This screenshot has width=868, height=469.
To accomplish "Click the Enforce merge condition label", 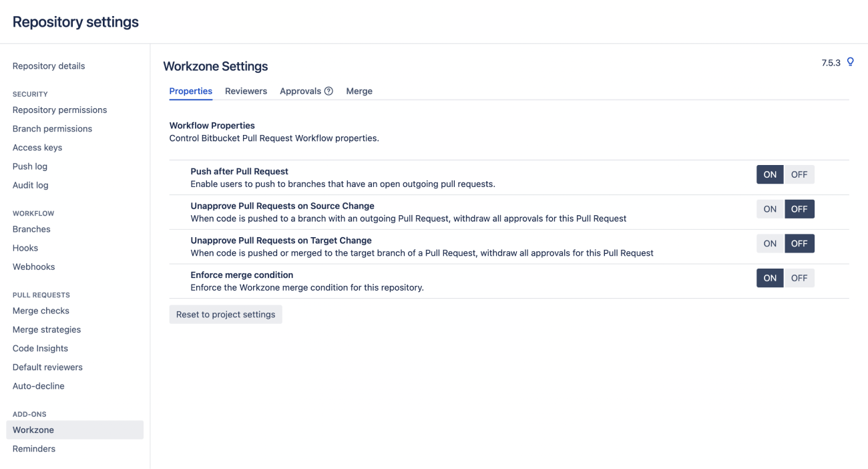I will [x=242, y=275].
